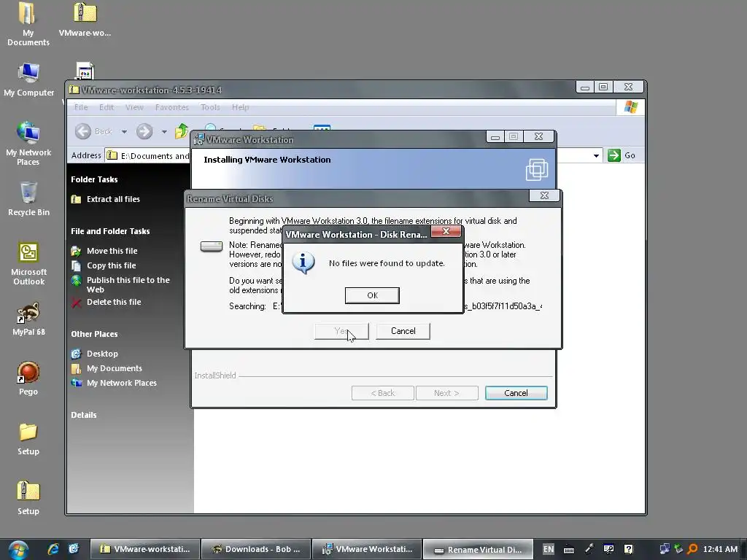The width and height of the screenshot is (747, 560).
Task: Select the VMware-wo... zip desktop icon
Action: 85,20
